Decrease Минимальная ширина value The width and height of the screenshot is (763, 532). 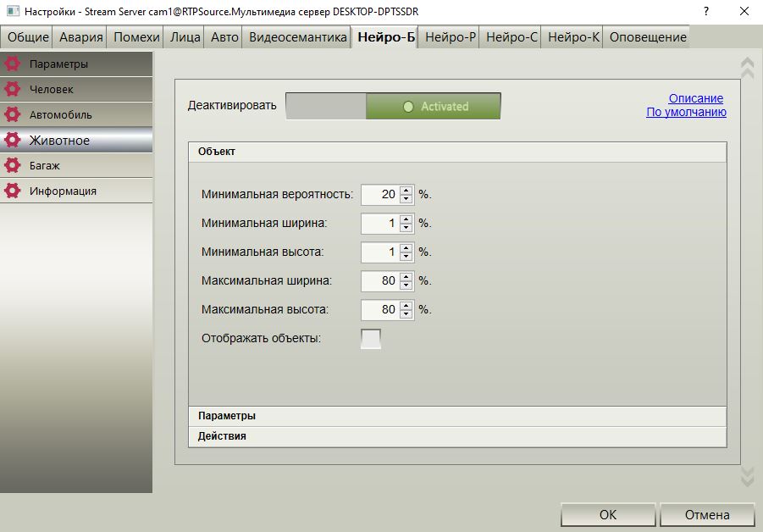click(406, 227)
